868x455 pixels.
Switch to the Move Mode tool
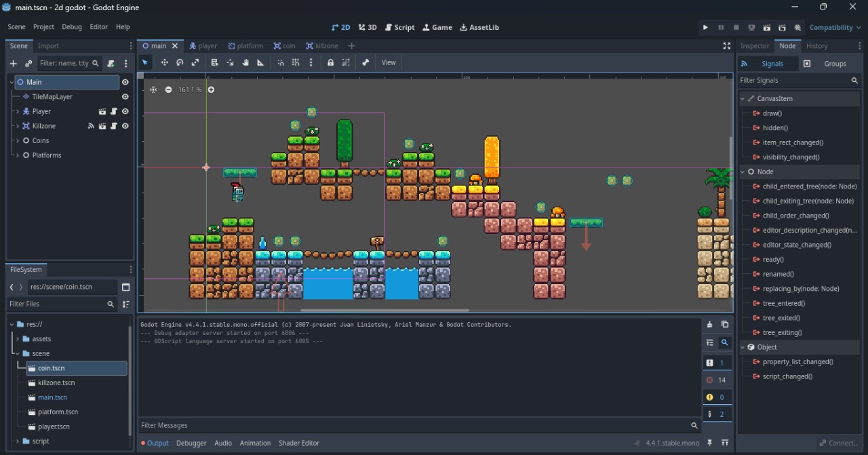tap(164, 62)
